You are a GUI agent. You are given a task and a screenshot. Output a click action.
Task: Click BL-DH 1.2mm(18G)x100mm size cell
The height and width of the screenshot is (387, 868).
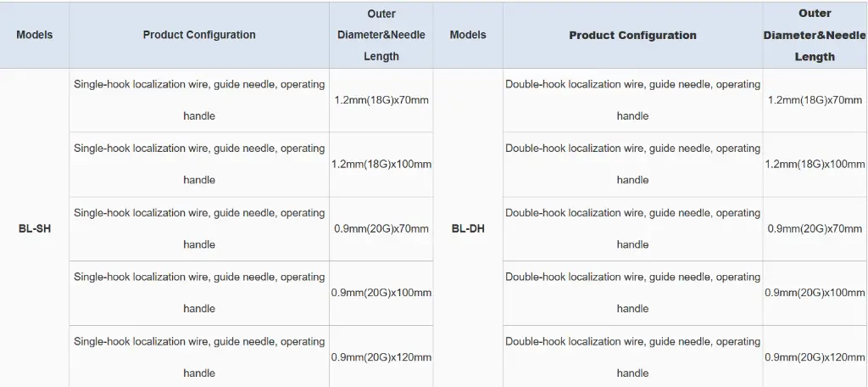pyautogui.click(x=815, y=164)
